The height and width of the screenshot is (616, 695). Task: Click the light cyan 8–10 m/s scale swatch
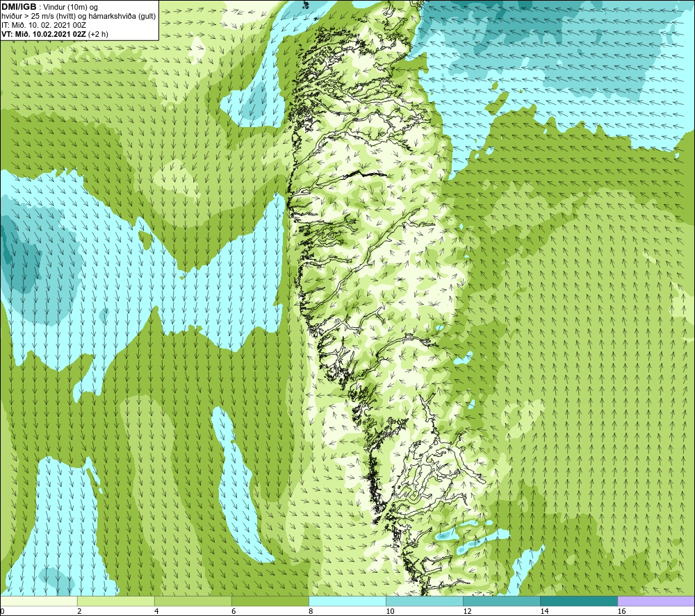pyautogui.click(x=347, y=601)
